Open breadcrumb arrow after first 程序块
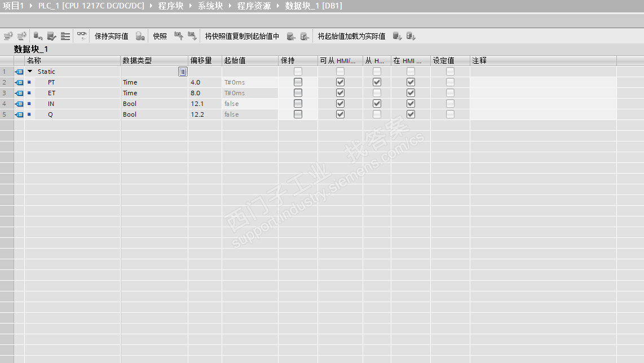644x363 pixels. coord(190,6)
